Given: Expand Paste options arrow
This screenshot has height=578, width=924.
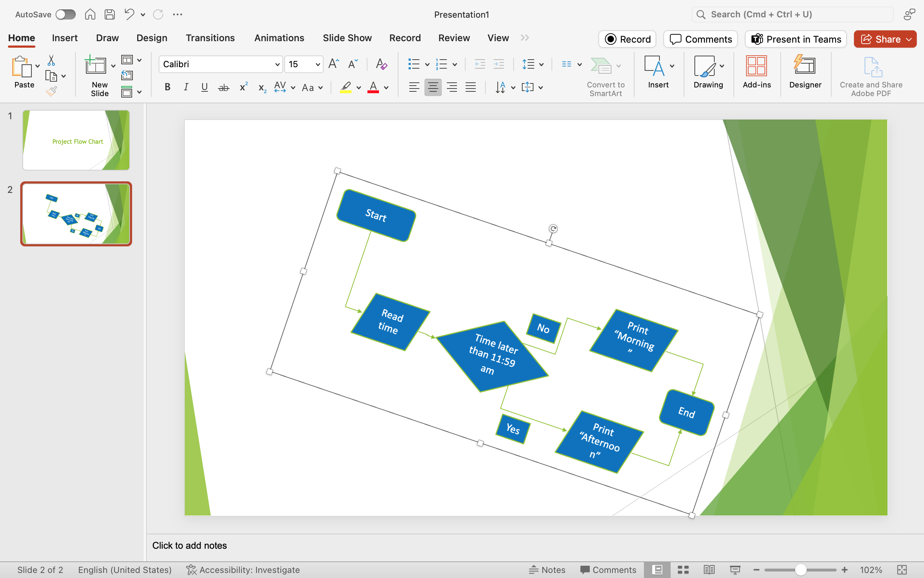Looking at the screenshot, I should (x=38, y=66).
